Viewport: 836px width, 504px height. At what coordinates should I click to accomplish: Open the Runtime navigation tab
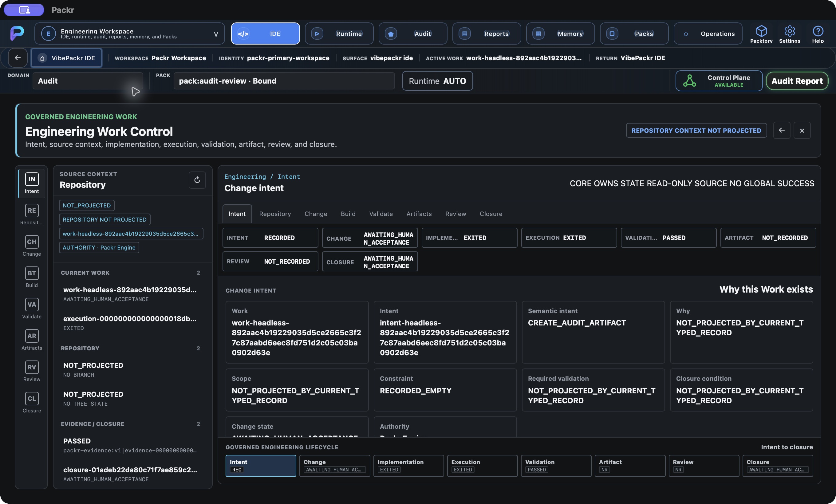339,33
